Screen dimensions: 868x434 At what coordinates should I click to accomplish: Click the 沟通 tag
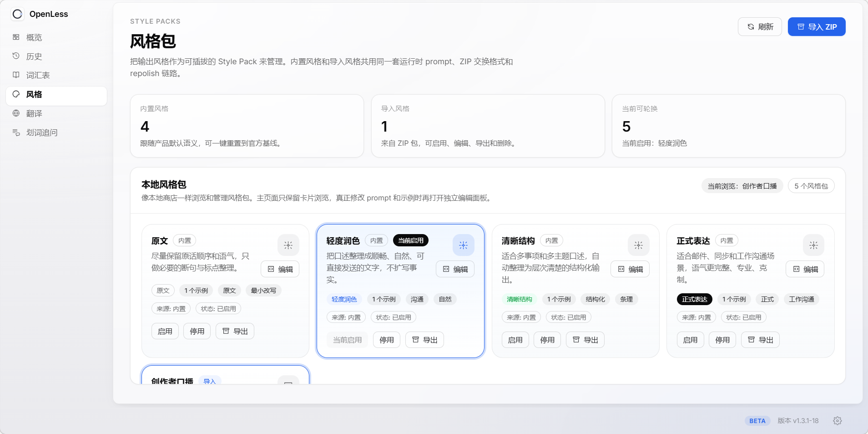click(x=417, y=299)
